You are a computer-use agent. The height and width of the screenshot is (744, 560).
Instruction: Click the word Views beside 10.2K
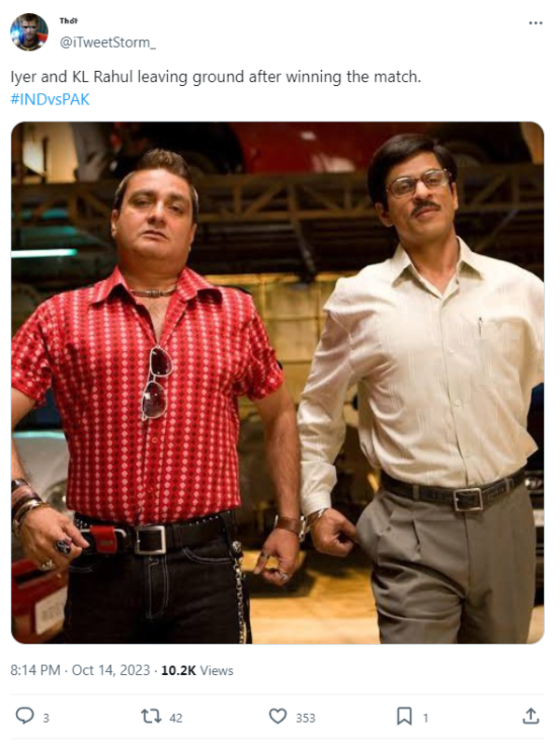click(217, 670)
